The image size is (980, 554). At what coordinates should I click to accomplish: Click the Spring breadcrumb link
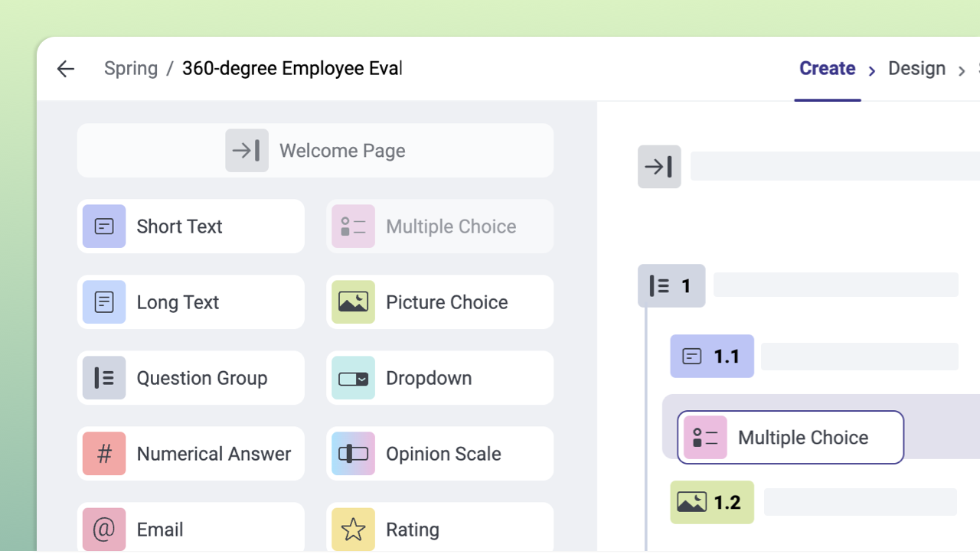[x=130, y=68]
